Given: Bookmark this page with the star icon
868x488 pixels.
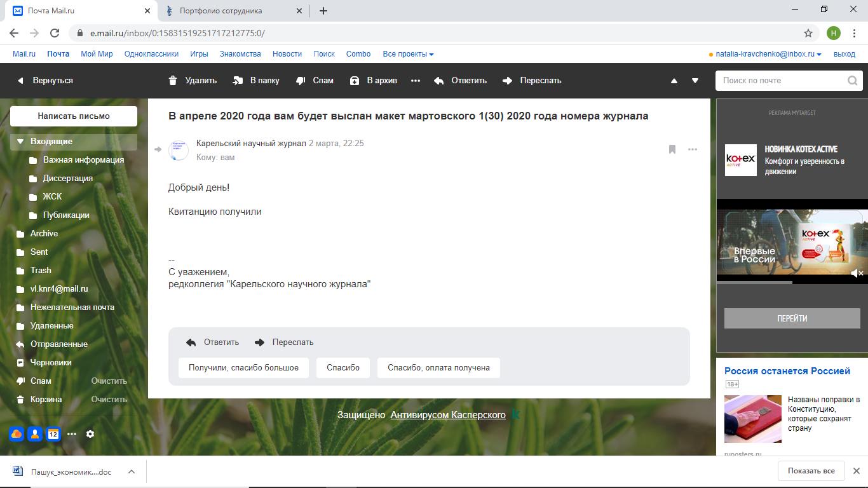Looking at the screenshot, I should coord(808,33).
